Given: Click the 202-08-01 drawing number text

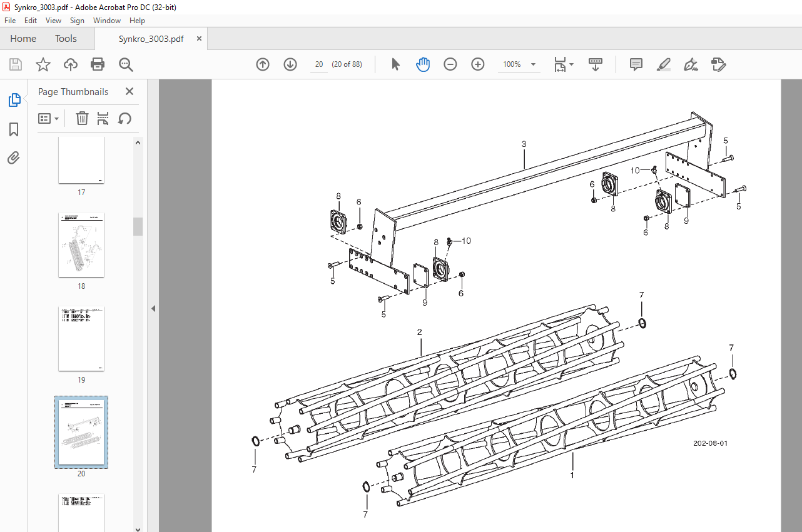Looking at the screenshot, I should pos(710,443).
